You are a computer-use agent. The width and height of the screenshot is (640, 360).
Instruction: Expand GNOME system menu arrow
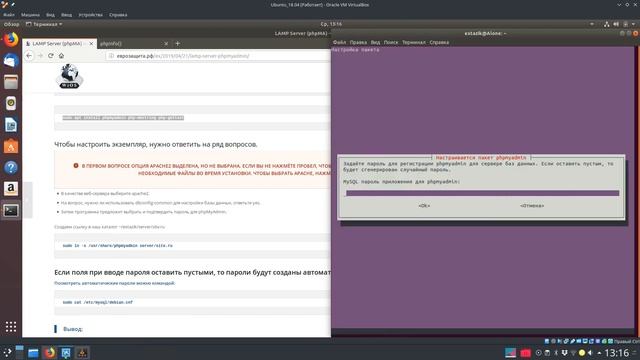pos(633,24)
